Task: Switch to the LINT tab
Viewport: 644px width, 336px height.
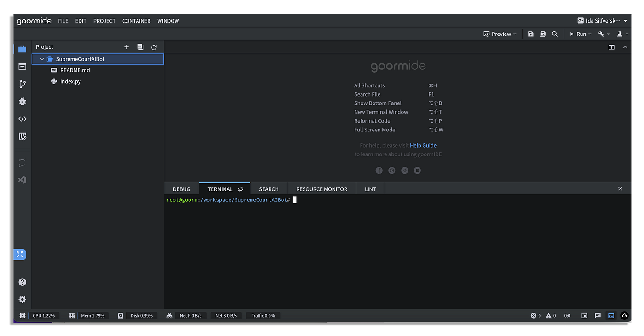Action: click(370, 189)
